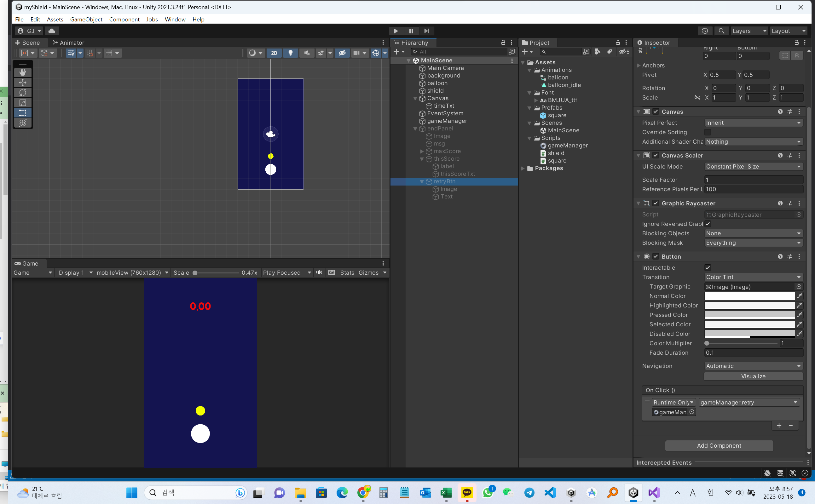The image size is (815, 504).
Task: Open the global search icon
Action: tap(721, 31)
